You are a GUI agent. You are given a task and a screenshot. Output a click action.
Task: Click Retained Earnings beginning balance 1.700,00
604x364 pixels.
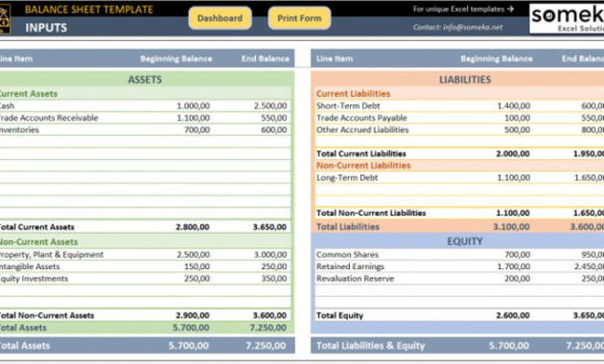click(514, 266)
